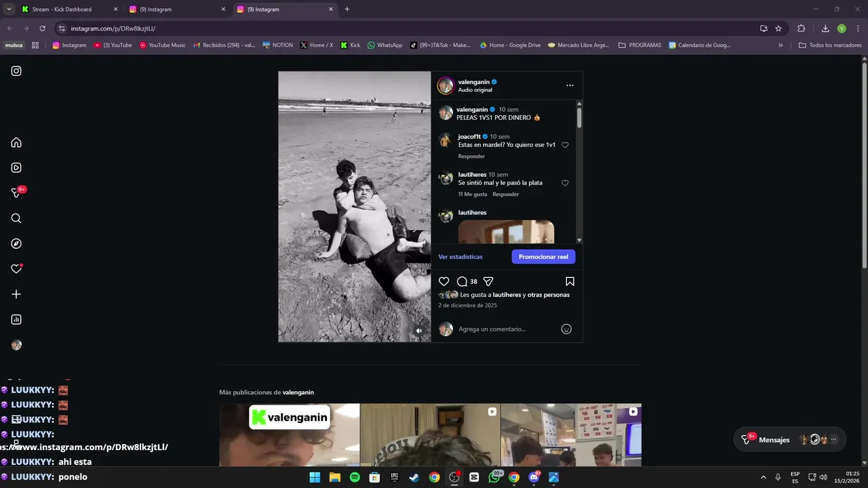Open Steam from the taskbar

pyautogui.click(x=414, y=477)
